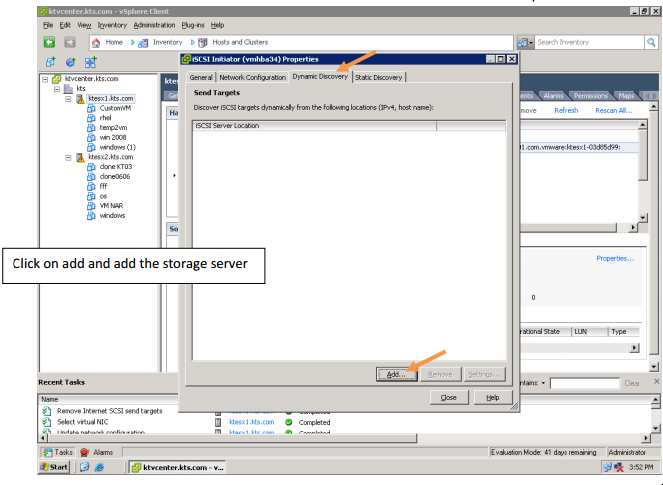This screenshot has height=485, width=663.
Task: Click the network tray icon
Action: 608,467
